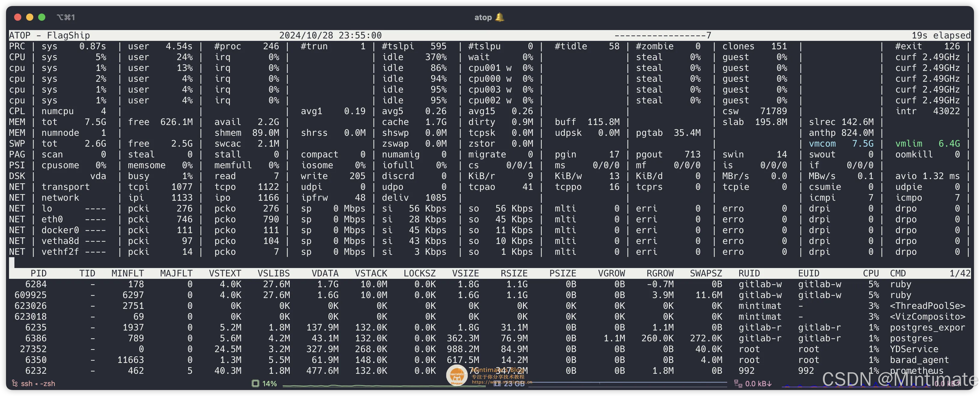Click the yellow minimize window button
This screenshot has width=980, height=396.
point(30,17)
